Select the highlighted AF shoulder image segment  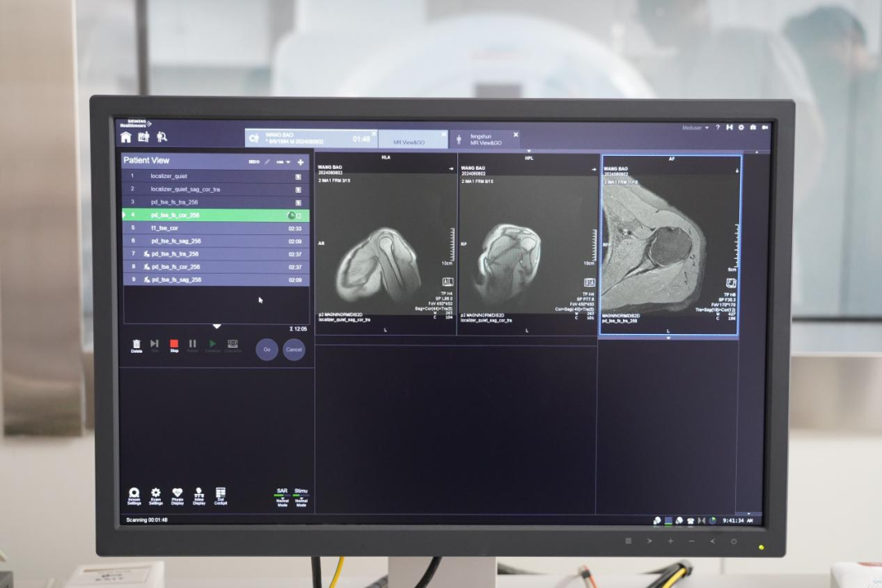[x=670, y=245]
